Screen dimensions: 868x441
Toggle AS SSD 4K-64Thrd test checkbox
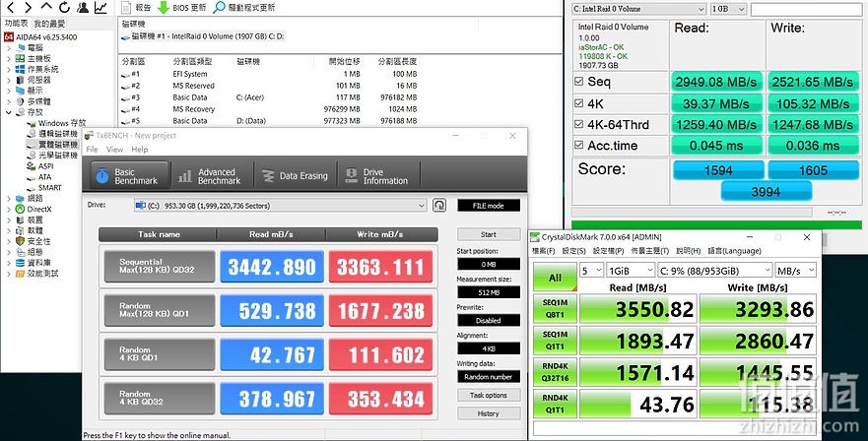(579, 124)
